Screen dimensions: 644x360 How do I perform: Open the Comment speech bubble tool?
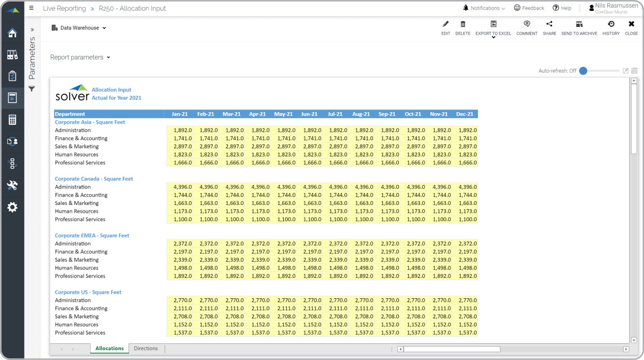(526, 24)
